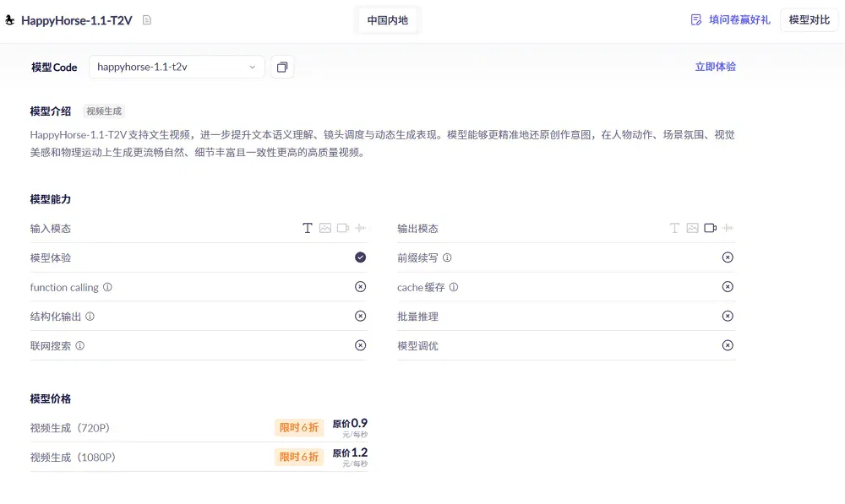Click the 前缀续写 label
The image size is (845, 504).
pyautogui.click(x=417, y=258)
